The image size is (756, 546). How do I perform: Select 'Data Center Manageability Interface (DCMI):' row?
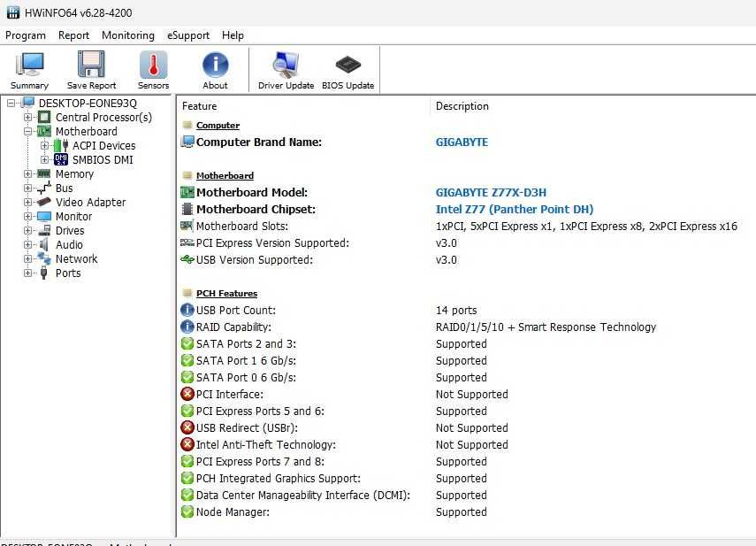point(302,496)
